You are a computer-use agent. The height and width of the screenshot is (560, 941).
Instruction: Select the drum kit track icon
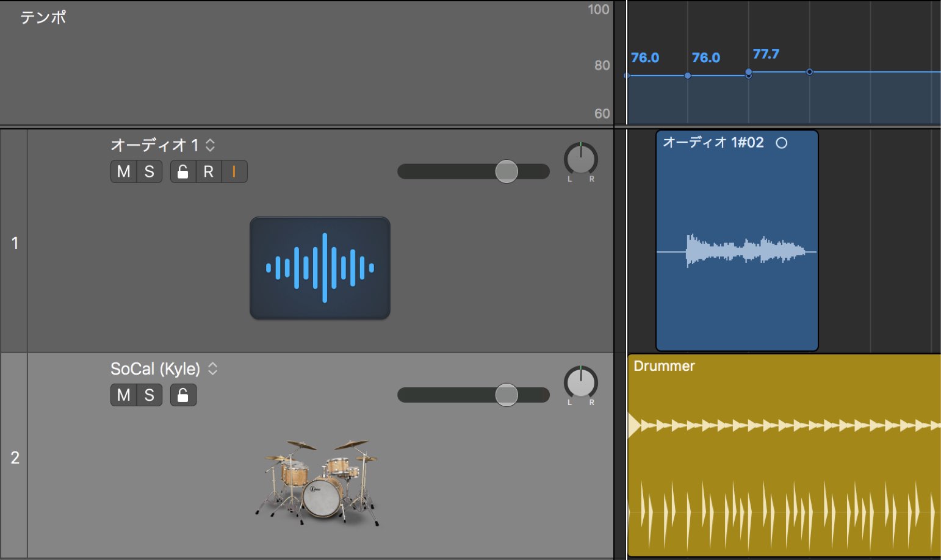tap(319, 482)
